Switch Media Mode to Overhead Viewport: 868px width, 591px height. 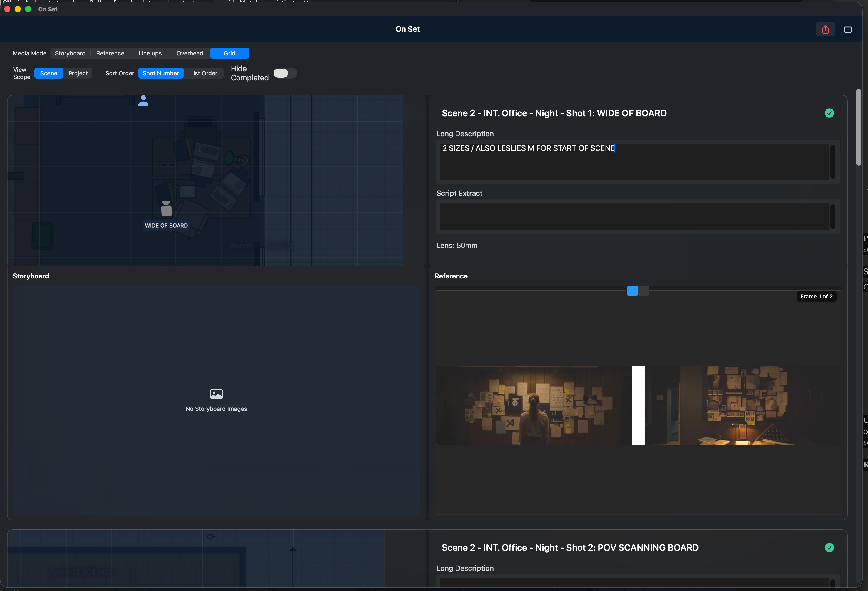(x=190, y=53)
